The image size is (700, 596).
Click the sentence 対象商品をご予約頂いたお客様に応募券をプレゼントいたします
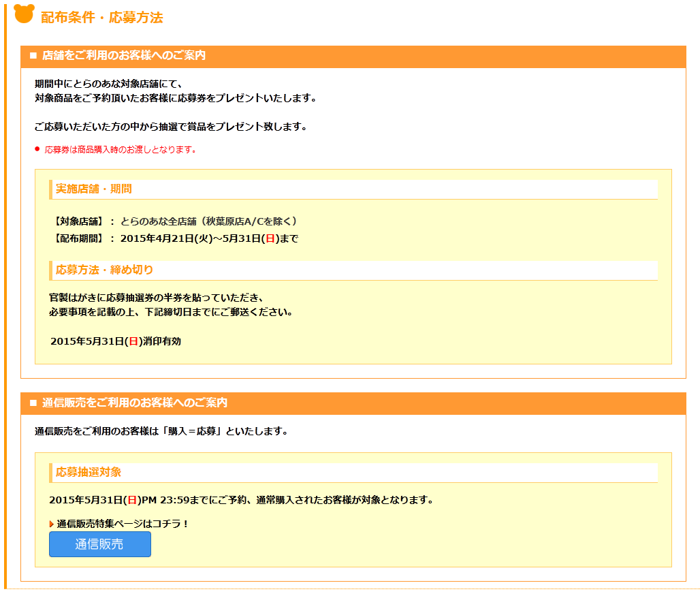click(x=176, y=98)
